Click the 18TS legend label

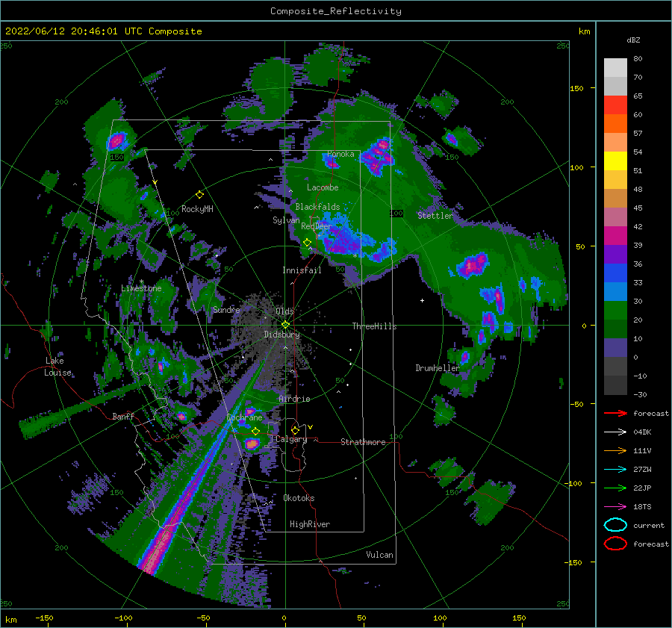(x=642, y=507)
